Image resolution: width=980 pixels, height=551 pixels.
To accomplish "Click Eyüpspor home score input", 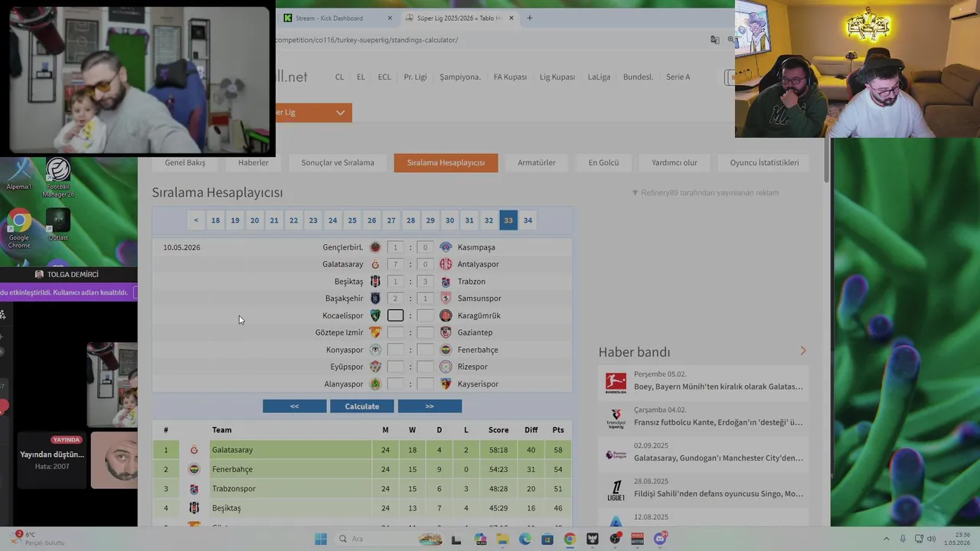I will click(395, 367).
